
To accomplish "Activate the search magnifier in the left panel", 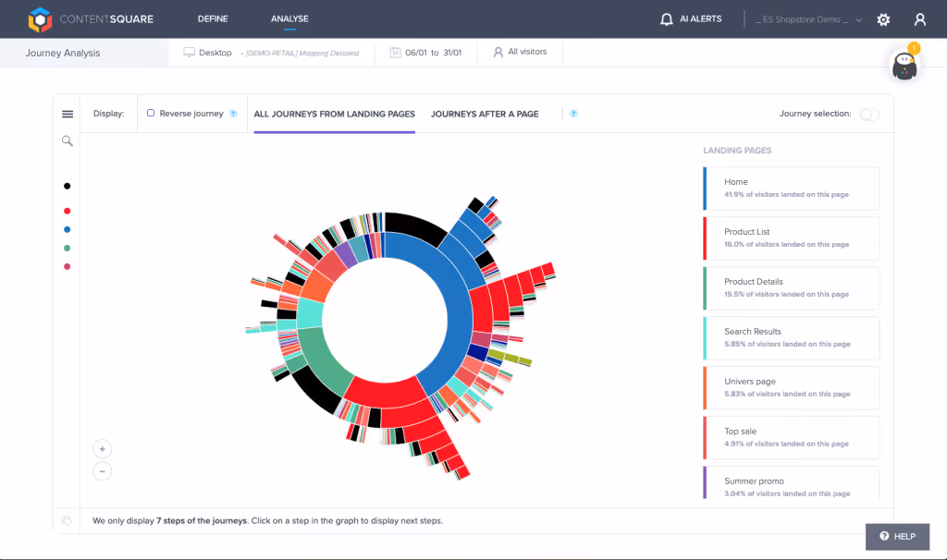I will (67, 140).
